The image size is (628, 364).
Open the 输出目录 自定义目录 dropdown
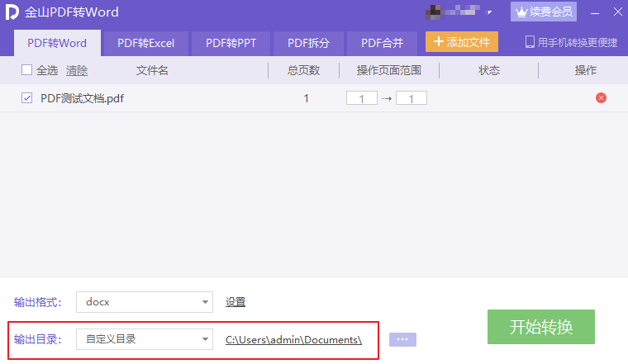(x=145, y=339)
